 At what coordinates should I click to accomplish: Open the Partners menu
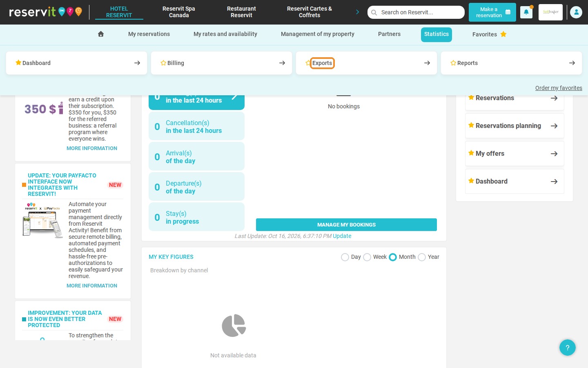389,34
